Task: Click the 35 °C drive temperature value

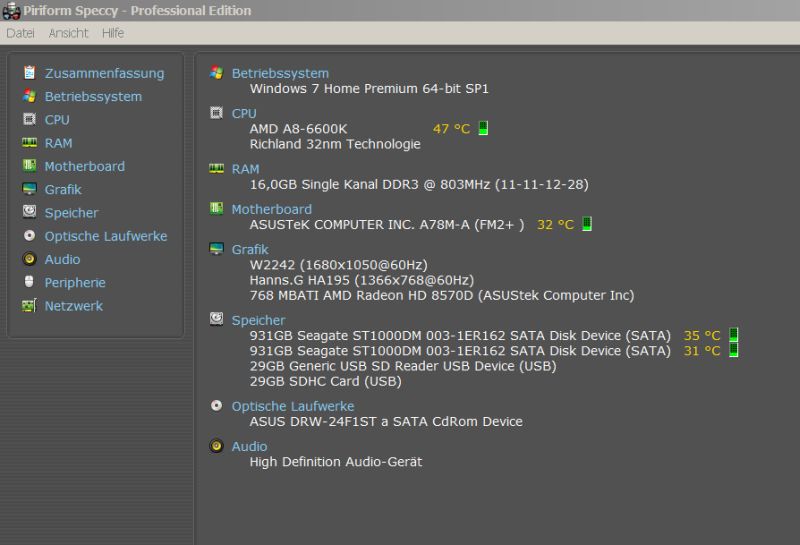Action: tap(702, 336)
